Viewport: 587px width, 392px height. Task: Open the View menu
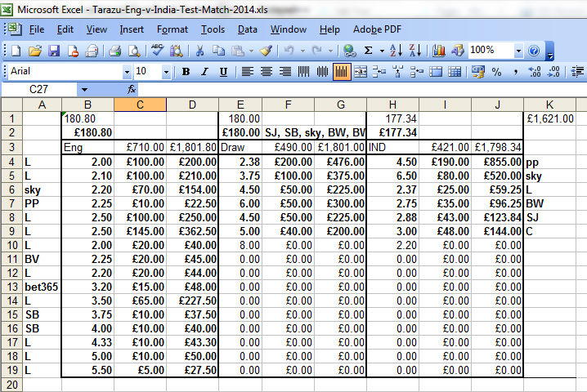point(96,29)
